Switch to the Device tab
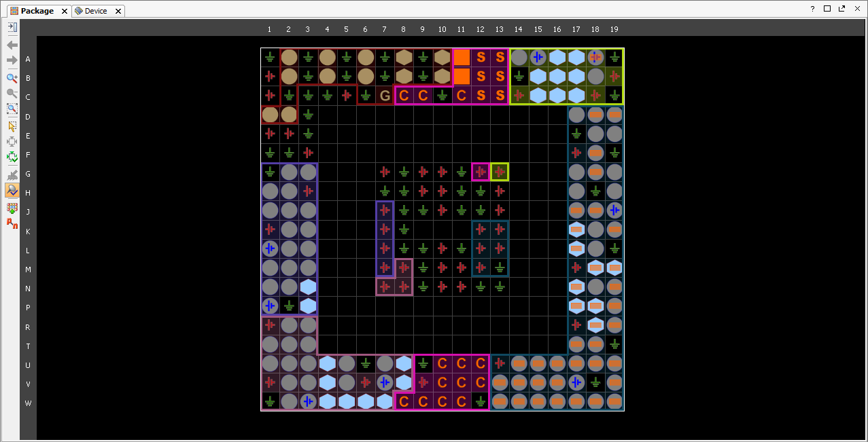Screen dimensions: 868x442 point(96,11)
